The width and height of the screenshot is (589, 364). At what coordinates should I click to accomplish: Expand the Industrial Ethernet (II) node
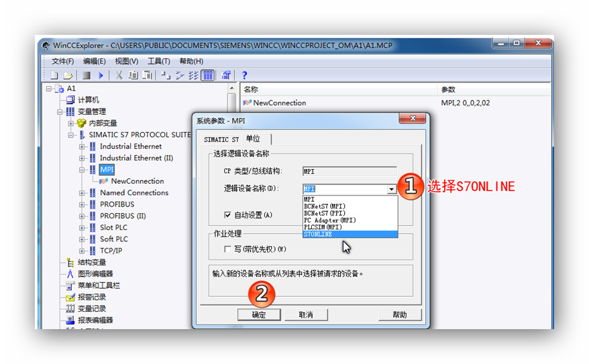[x=82, y=158]
